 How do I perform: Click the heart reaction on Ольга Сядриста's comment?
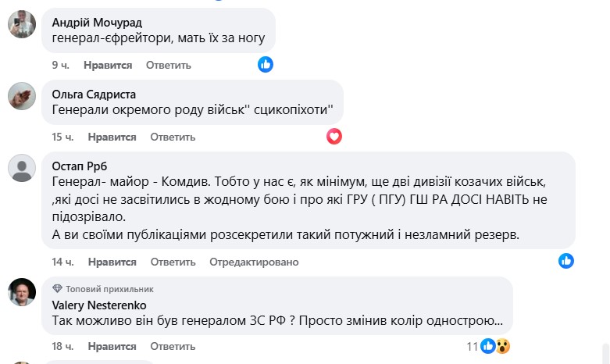[x=334, y=137]
